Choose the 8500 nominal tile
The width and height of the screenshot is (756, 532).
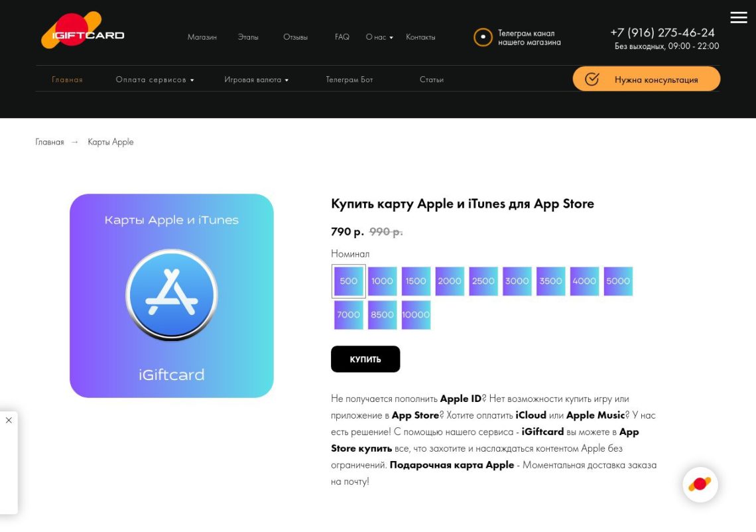point(383,315)
